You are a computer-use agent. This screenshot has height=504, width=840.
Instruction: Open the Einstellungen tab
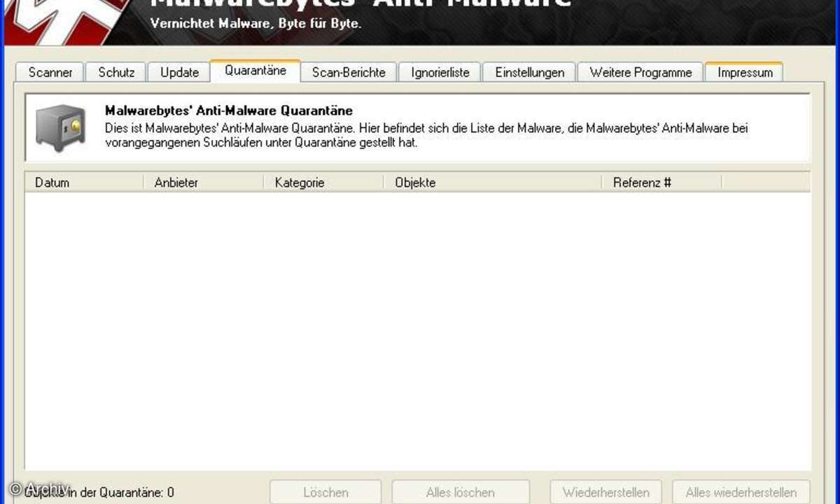tap(530, 72)
